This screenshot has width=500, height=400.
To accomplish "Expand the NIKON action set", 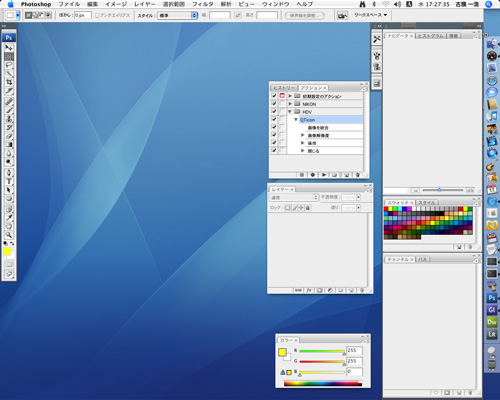I will 290,104.
